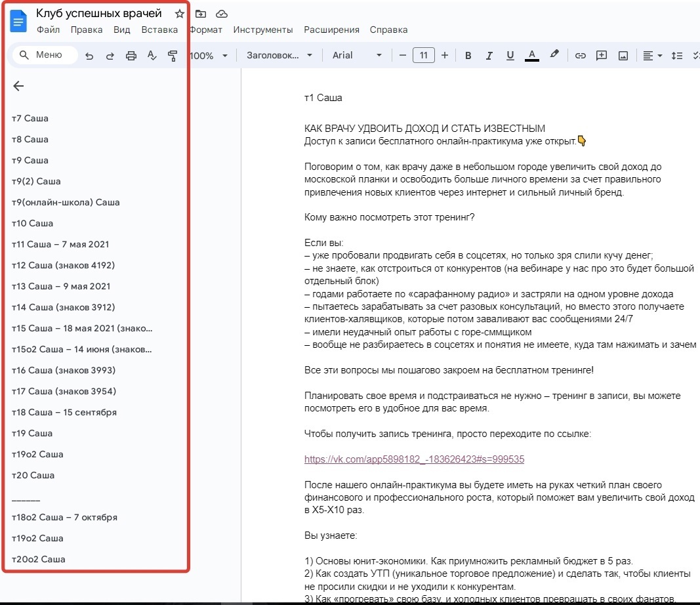Viewport: 700px width, 605px height.
Task: Open the 100% zoom dropdown
Action: (209, 56)
